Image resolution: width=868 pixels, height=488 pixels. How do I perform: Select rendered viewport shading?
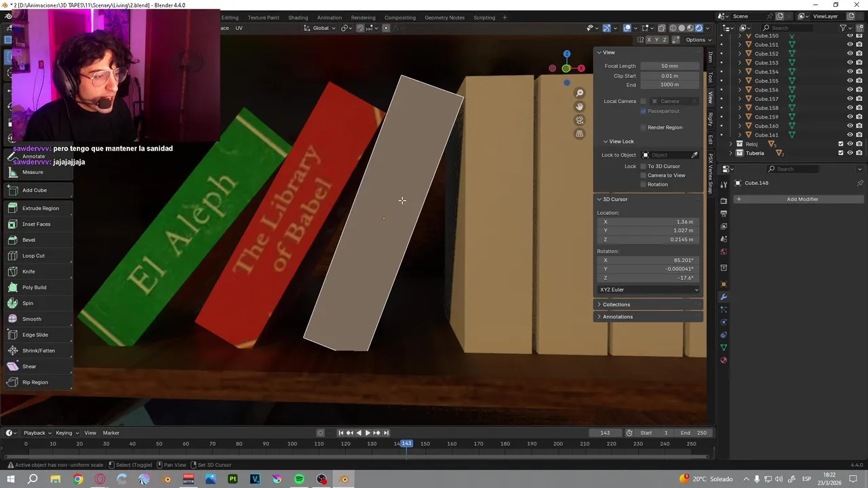coord(698,28)
